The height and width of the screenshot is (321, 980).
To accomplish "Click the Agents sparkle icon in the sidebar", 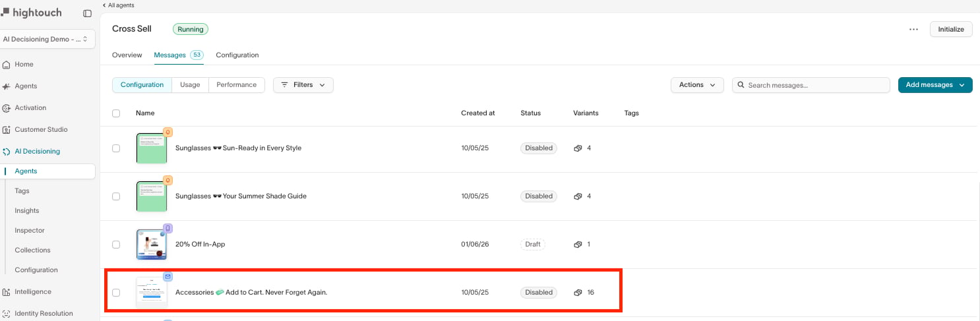I will tap(6, 86).
